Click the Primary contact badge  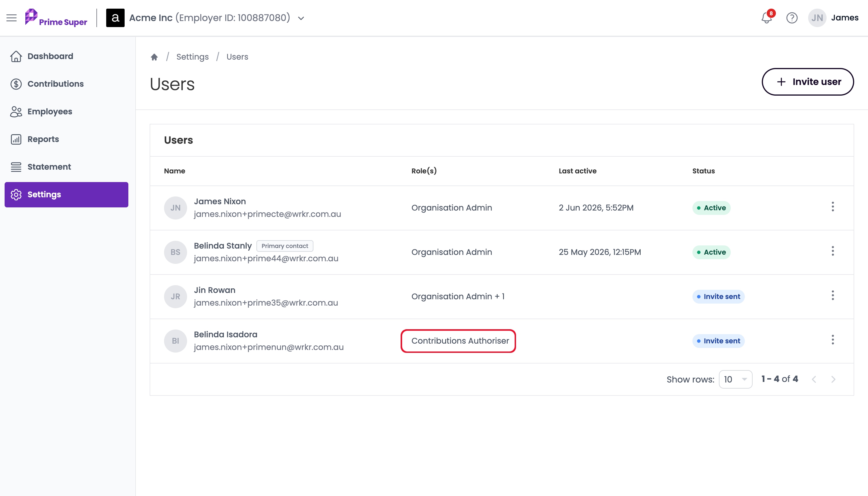tap(285, 246)
